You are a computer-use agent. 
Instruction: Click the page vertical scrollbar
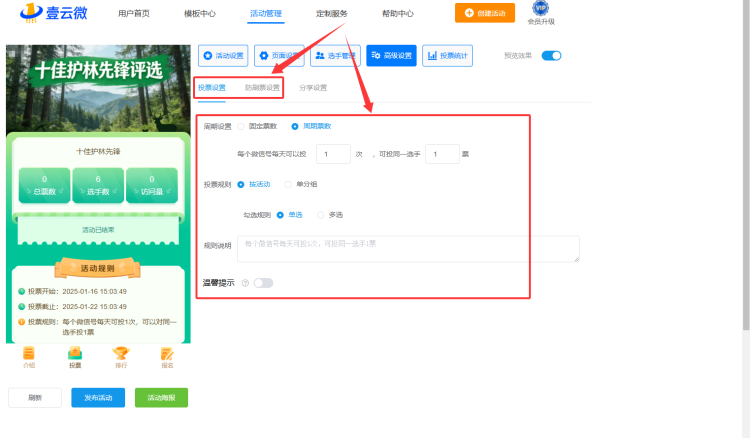click(746, 167)
